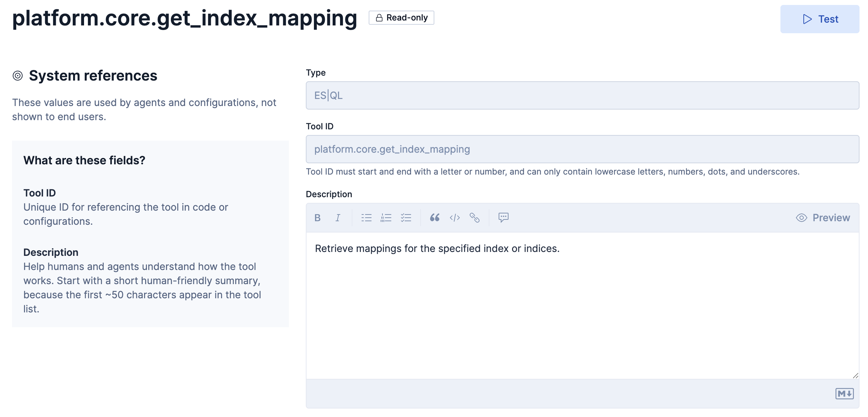Click the System references heading
868x417 pixels.
[93, 76]
